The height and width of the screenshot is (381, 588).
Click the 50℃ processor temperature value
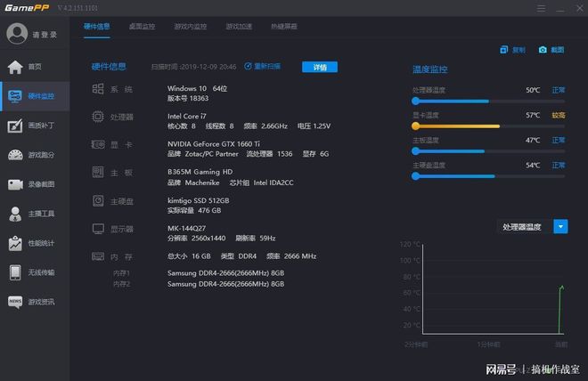click(x=533, y=90)
